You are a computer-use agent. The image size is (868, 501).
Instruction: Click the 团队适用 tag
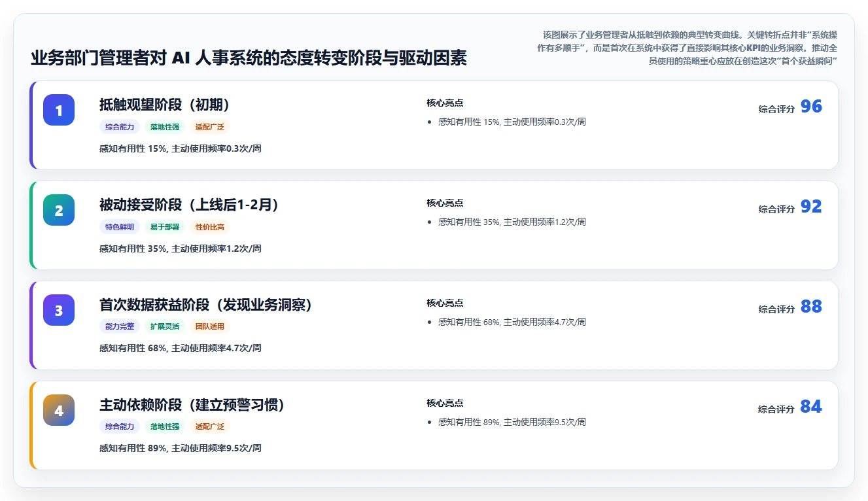click(x=210, y=326)
